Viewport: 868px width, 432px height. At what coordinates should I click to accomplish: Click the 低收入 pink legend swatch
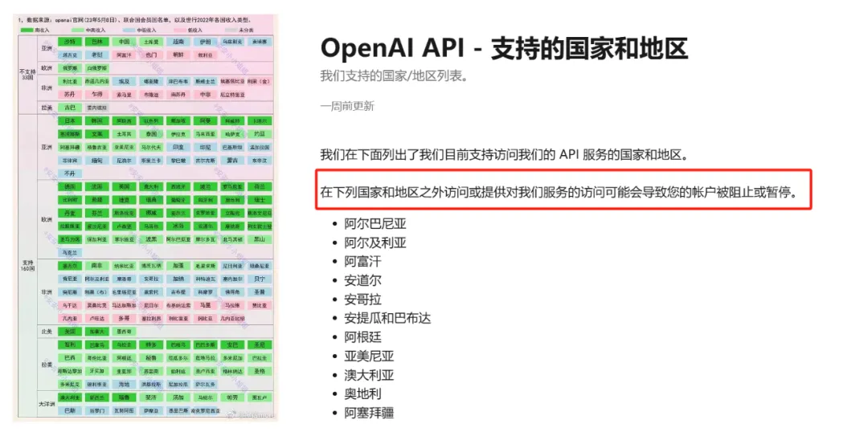tap(180, 30)
